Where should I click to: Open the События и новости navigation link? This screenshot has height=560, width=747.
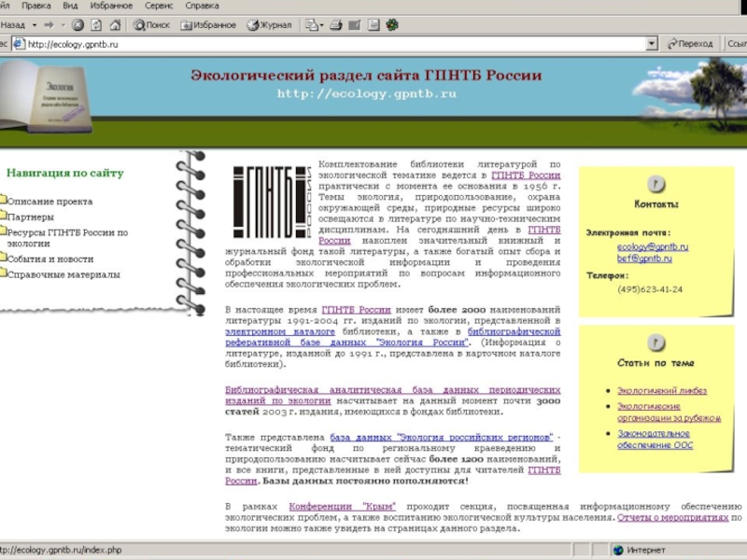pos(50,259)
